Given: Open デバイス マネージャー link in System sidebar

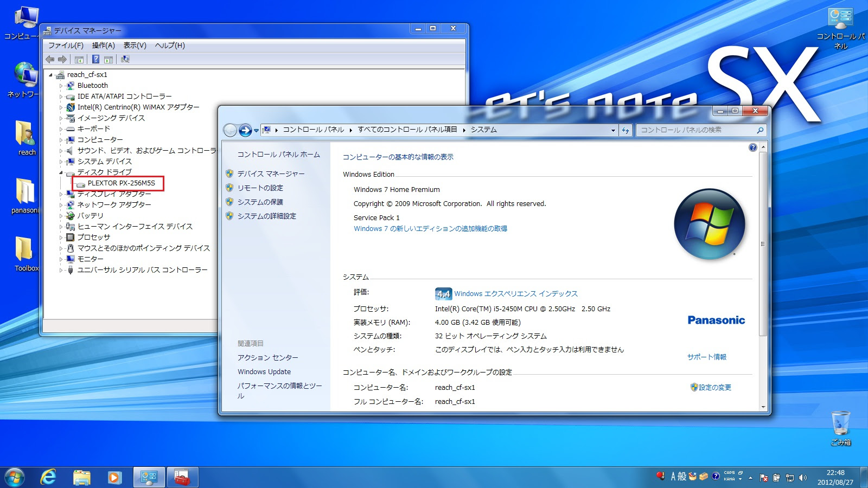Looking at the screenshot, I should pos(271,174).
